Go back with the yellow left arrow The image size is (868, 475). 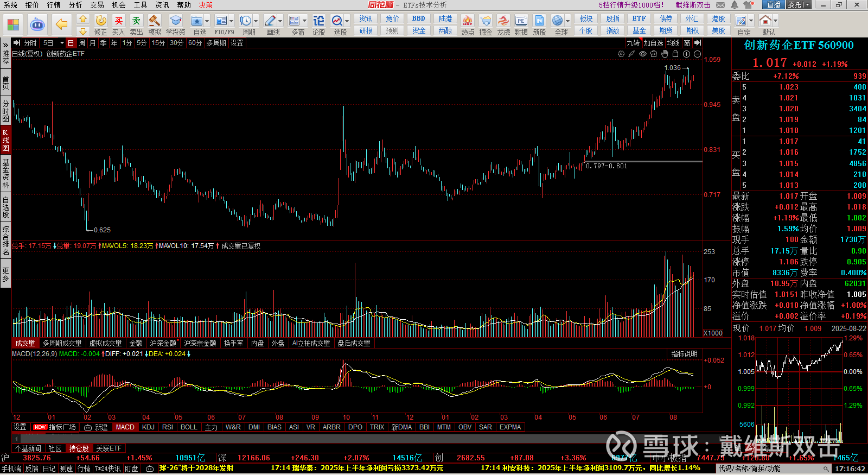[61, 24]
